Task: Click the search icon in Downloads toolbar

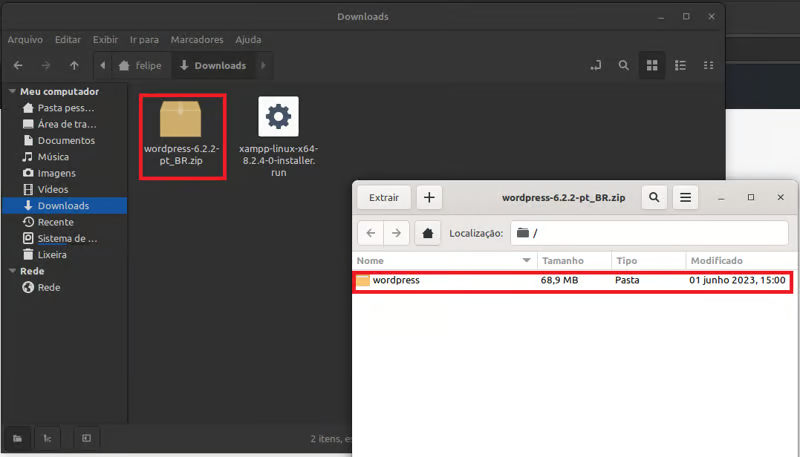Action: pos(623,66)
